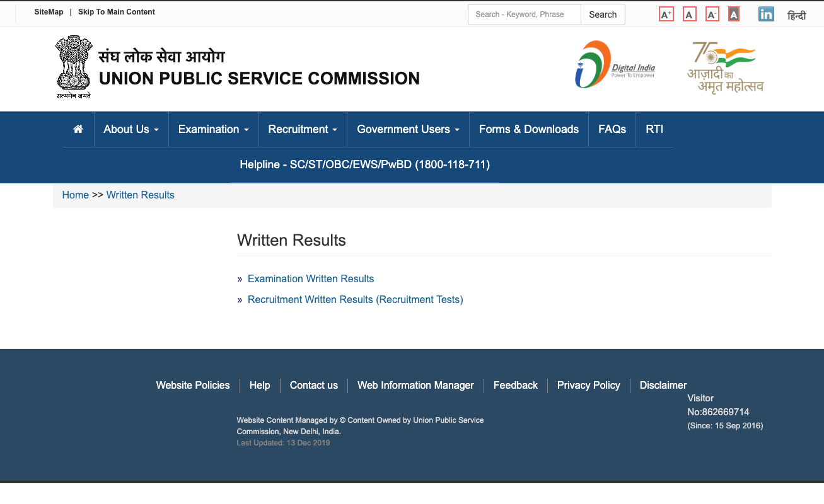Select the Visitor No:862669714 counter text
The width and height of the screenshot is (824, 504).
pos(718,405)
